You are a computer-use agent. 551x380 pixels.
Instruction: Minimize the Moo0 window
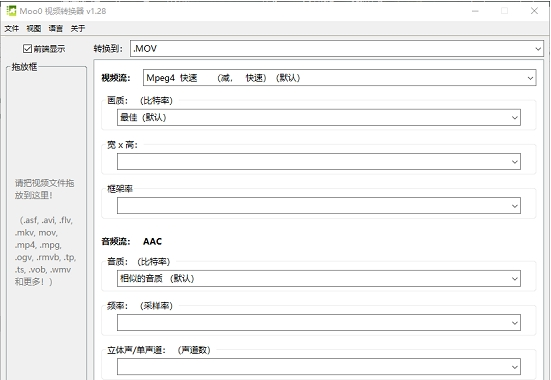[x=475, y=11]
